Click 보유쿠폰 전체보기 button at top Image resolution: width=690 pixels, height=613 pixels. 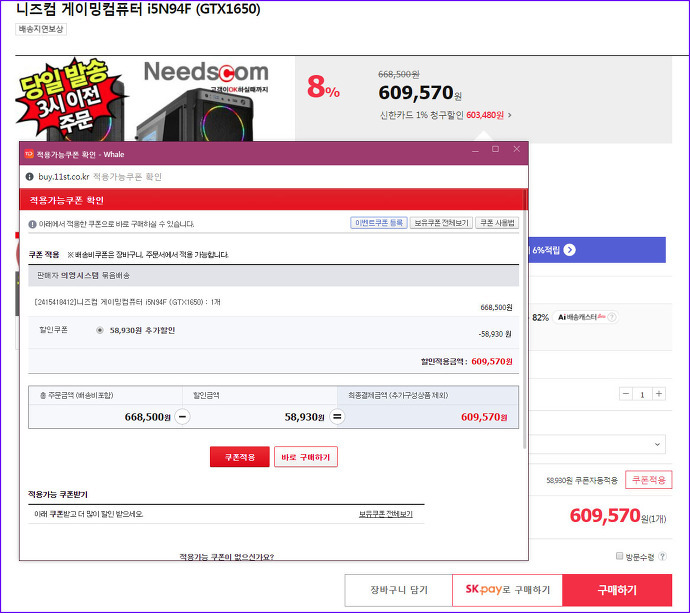(x=441, y=223)
